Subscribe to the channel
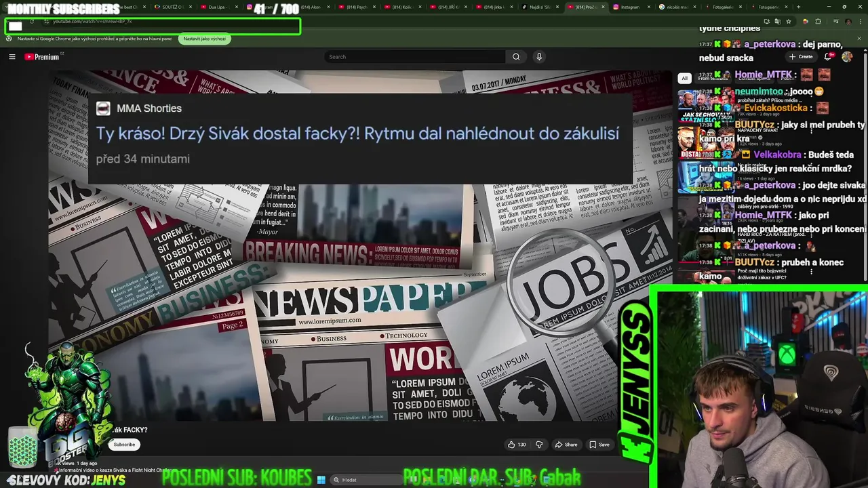Viewport: 868px width, 488px height. (x=124, y=445)
